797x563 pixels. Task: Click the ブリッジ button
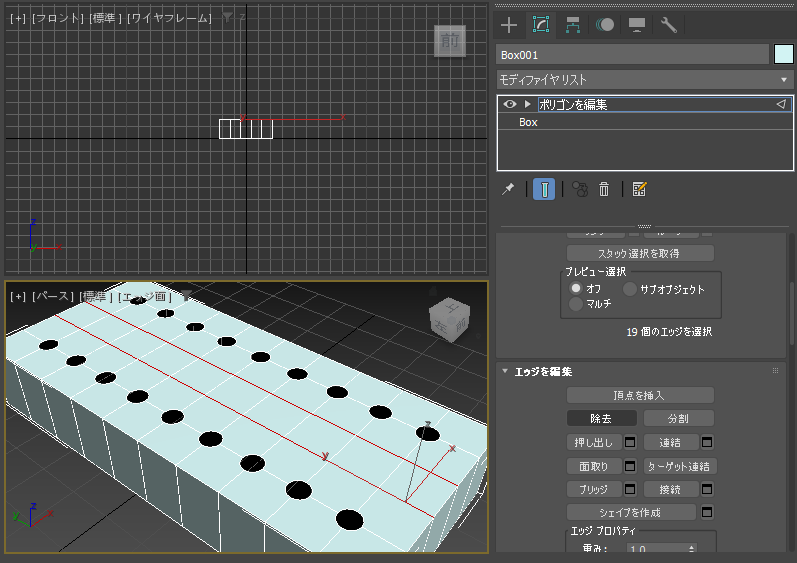tap(594, 489)
